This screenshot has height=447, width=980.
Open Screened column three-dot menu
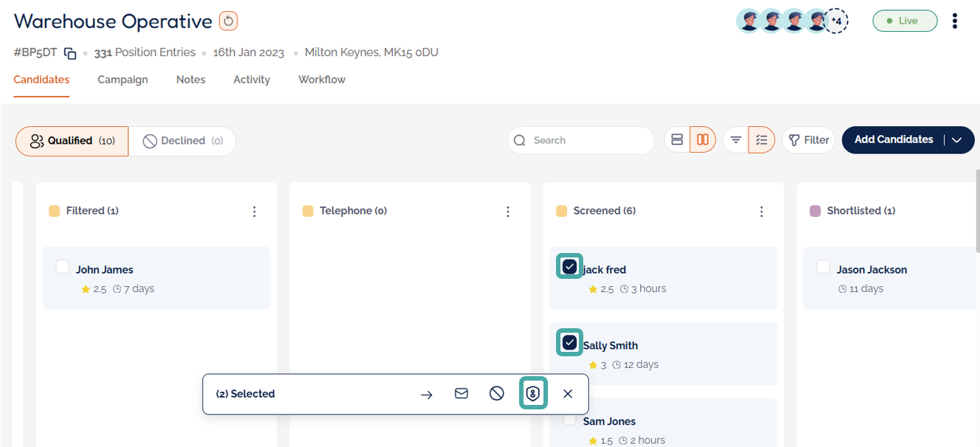tap(762, 212)
